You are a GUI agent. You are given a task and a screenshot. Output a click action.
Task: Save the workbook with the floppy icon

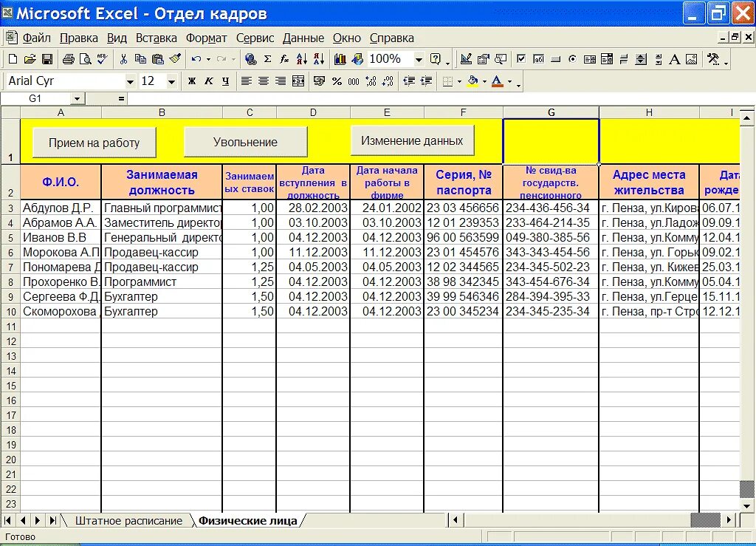point(47,59)
